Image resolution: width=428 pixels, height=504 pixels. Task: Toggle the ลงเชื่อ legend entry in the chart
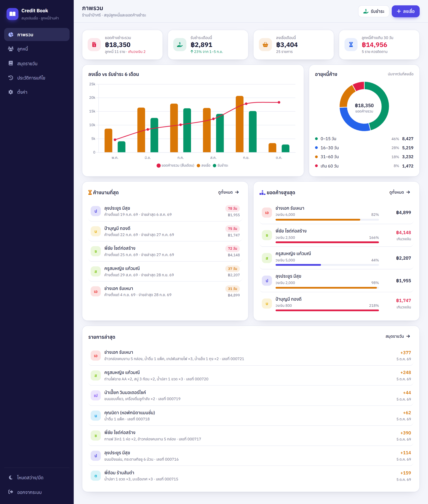[x=203, y=165]
